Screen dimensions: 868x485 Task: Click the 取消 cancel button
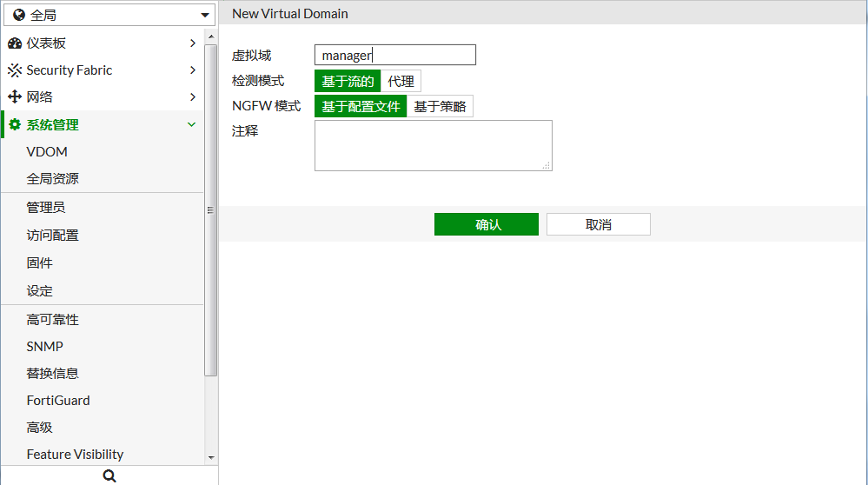[x=598, y=224]
